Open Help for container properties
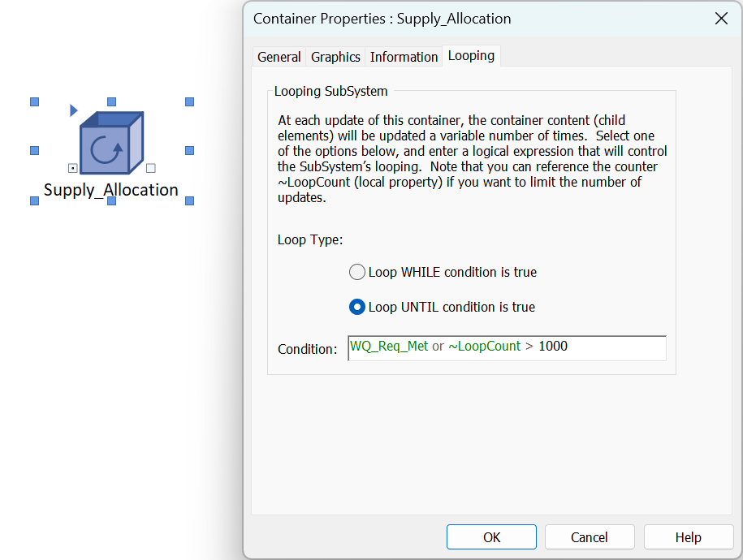The height and width of the screenshot is (560, 743). click(x=688, y=536)
